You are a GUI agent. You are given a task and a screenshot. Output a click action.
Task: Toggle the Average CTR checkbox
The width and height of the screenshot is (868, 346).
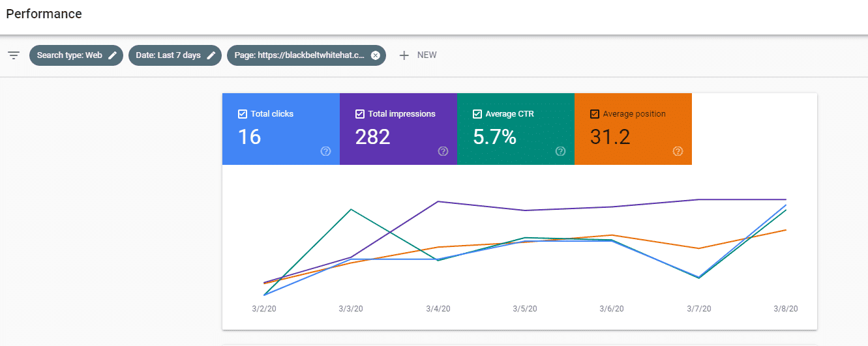pyautogui.click(x=477, y=114)
